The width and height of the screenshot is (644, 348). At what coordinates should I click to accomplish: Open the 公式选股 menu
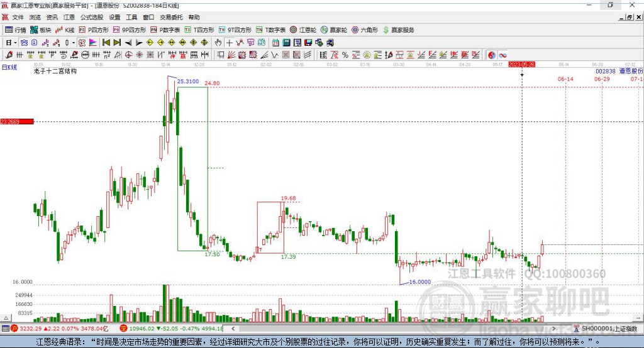pyautogui.click(x=92, y=17)
